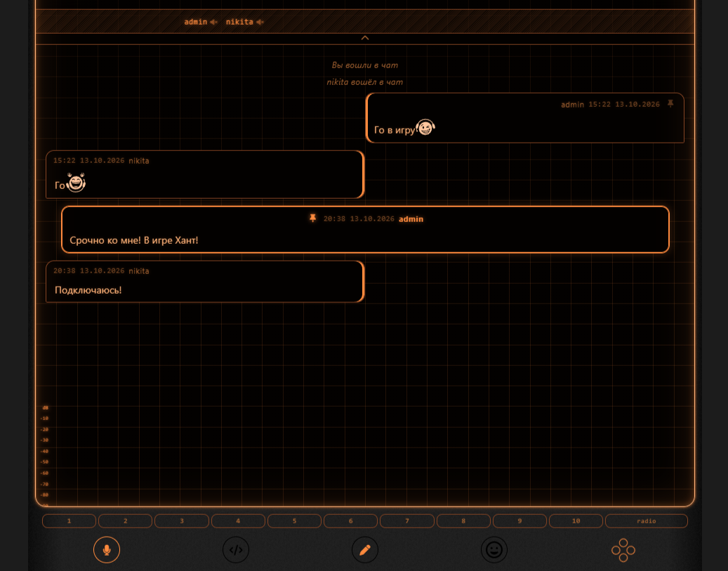Click admin username in pinned message

411,219
